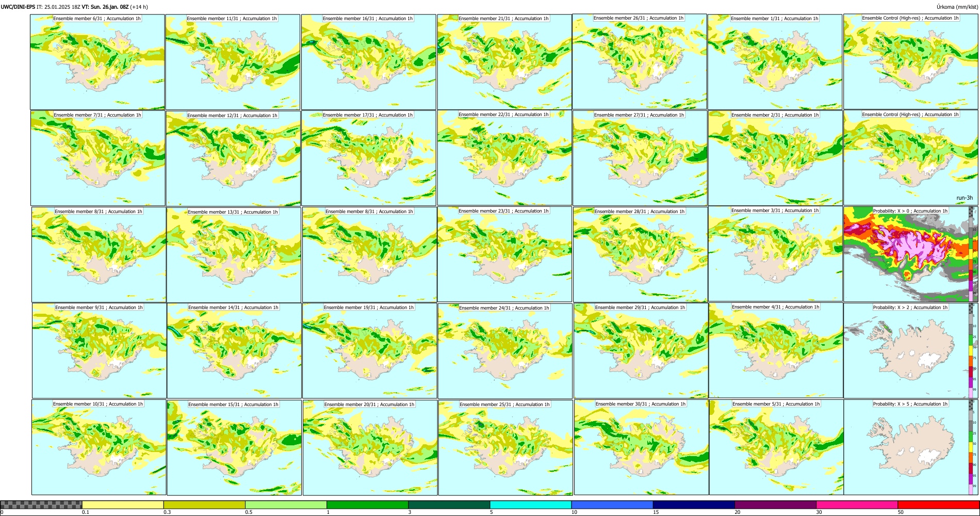Click the Ensemble member 28/31 map panel

pos(640,255)
